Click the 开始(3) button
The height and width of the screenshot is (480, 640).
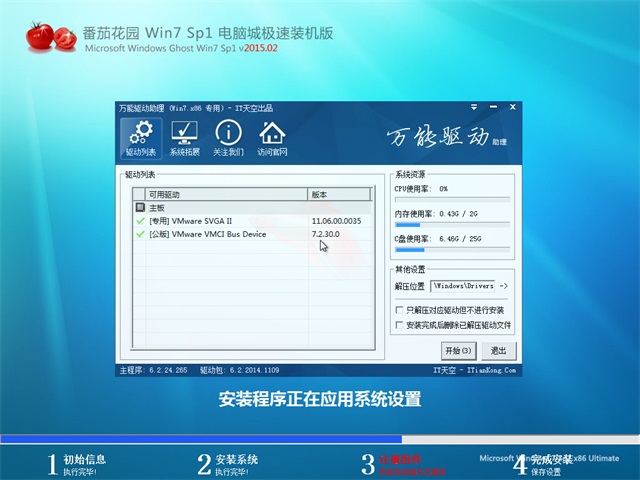coord(458,351)
